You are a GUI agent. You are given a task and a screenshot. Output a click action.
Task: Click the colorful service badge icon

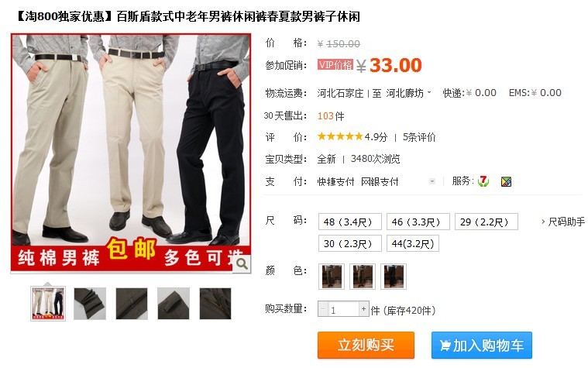click(x=506, y=182)
